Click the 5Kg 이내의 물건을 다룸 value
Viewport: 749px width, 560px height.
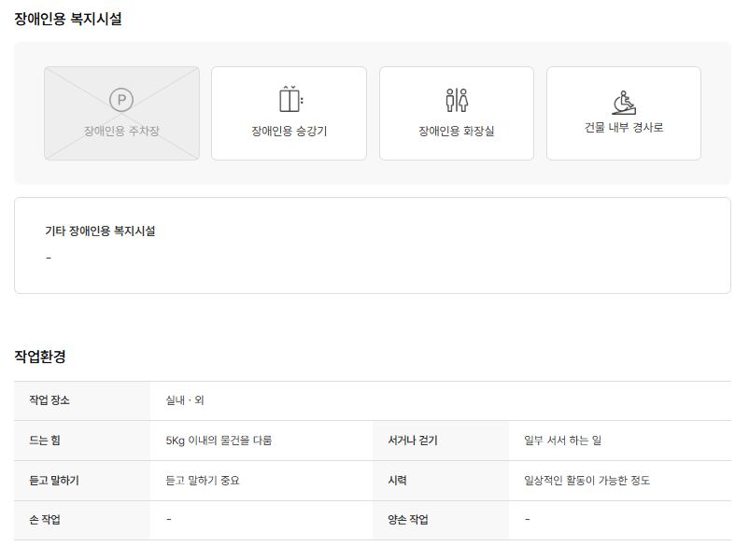[x=219, y=441]
